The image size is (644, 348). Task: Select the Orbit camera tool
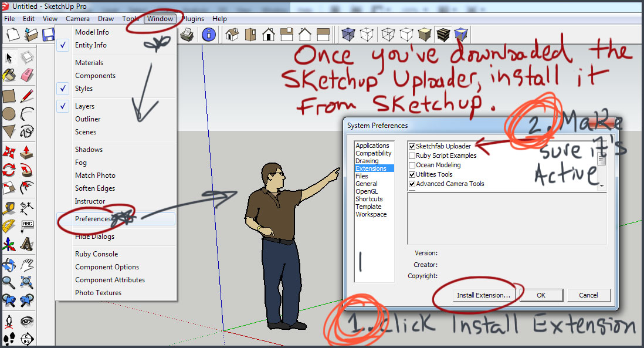pyautogui.click(x=9, y=265)
